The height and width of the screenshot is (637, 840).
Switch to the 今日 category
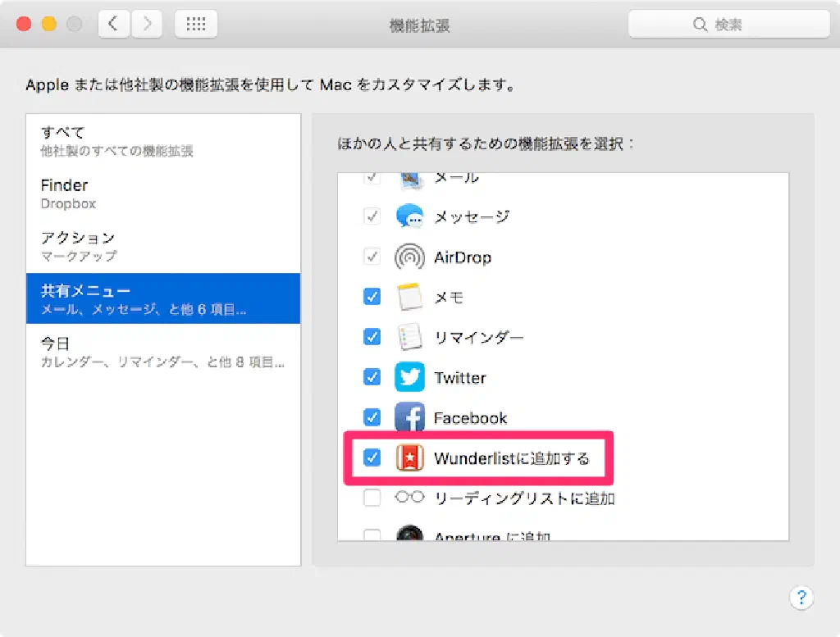click(162, 352)
